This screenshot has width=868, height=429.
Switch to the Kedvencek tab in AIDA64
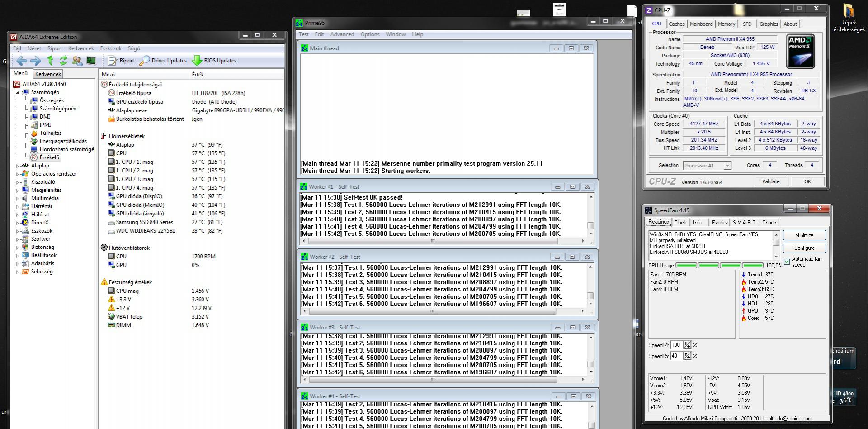point(48,74)
